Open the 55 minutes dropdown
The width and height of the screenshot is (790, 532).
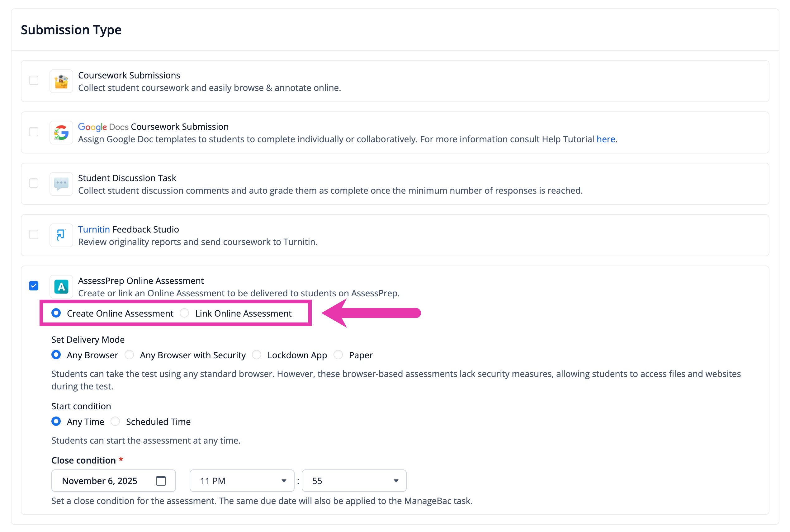point(354,481)
